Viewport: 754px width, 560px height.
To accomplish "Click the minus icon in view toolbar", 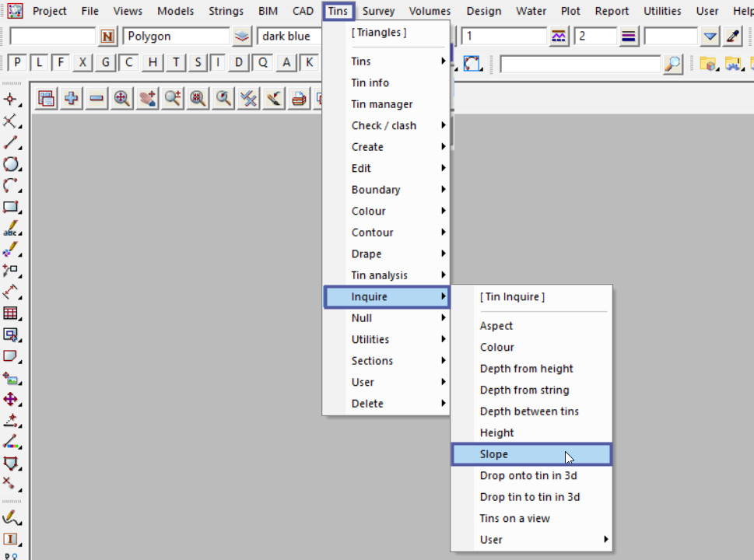I will (x=96, y=99).
